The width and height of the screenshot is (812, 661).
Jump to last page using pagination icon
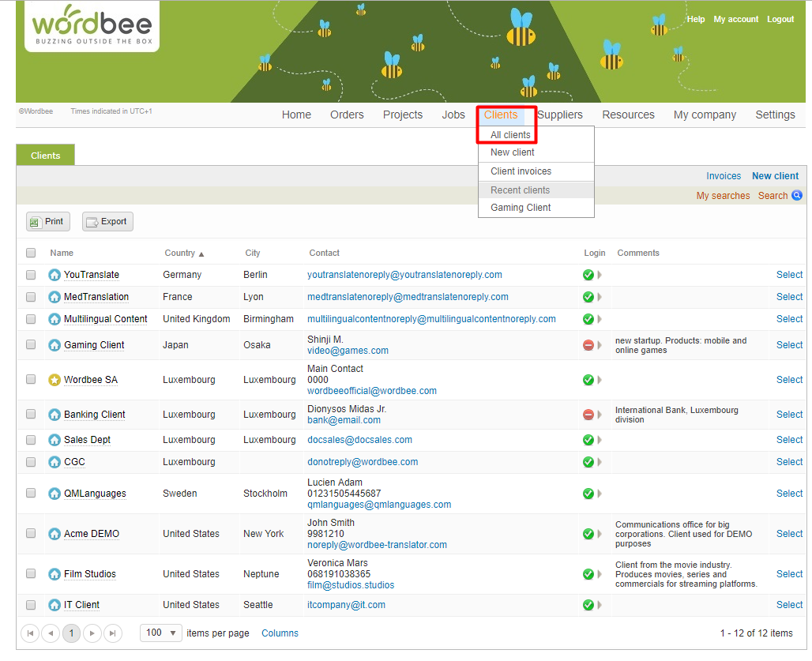(x=113, y=633)
